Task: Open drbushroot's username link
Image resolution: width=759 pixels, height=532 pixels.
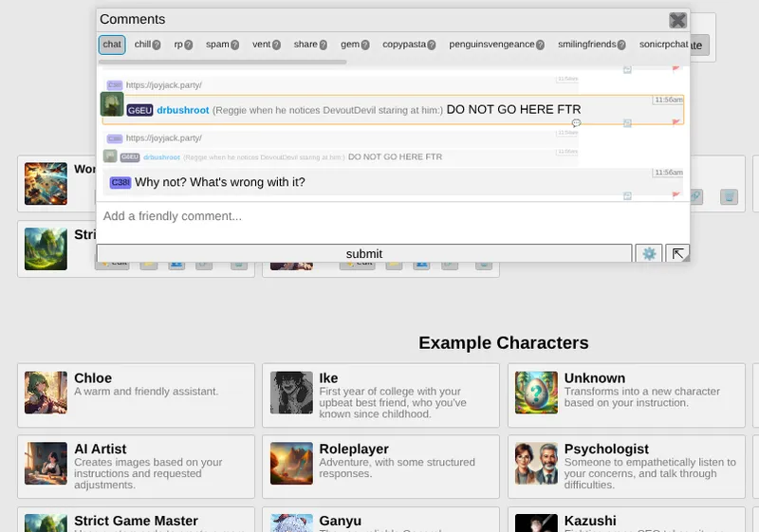Action: point(182,110)
